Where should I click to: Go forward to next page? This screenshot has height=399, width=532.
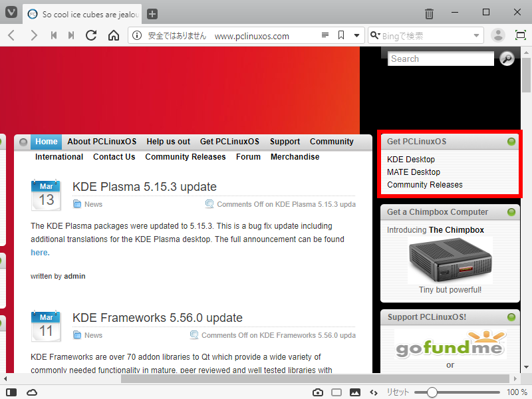(x=34, y=35)
